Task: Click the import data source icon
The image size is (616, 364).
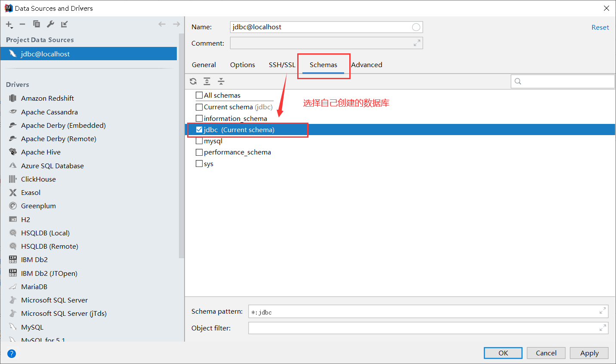Action: [64, 25]
